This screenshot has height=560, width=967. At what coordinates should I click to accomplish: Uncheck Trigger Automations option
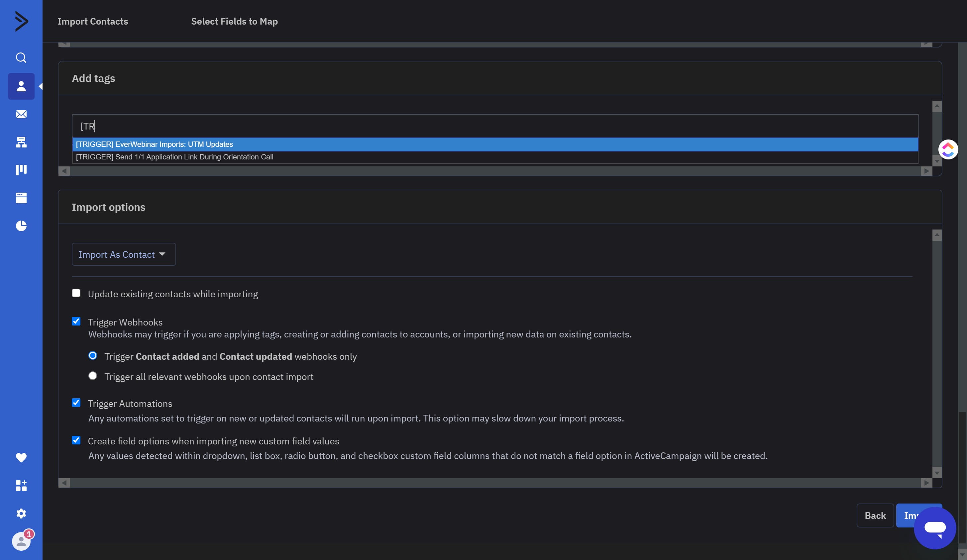coord(75,402)
